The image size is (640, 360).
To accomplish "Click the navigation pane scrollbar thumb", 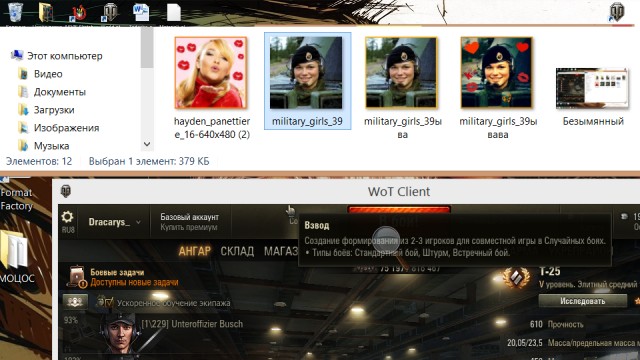I will [147, 47].
